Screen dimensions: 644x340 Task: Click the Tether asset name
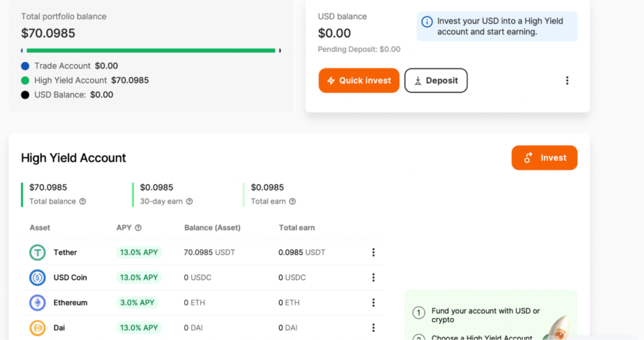pyautogui.click(x=65, y=252)
